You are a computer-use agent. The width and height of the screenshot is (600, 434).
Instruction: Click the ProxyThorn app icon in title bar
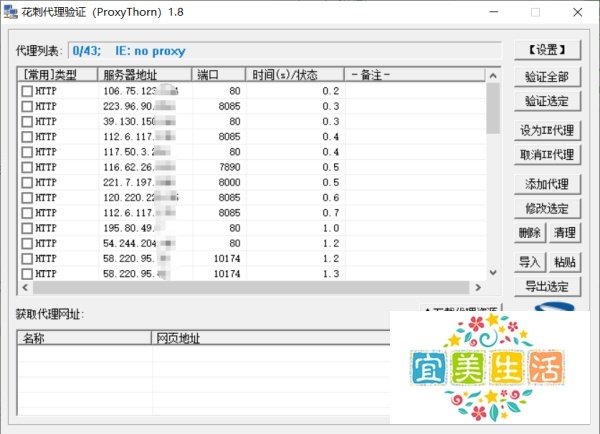click(11, 12)
